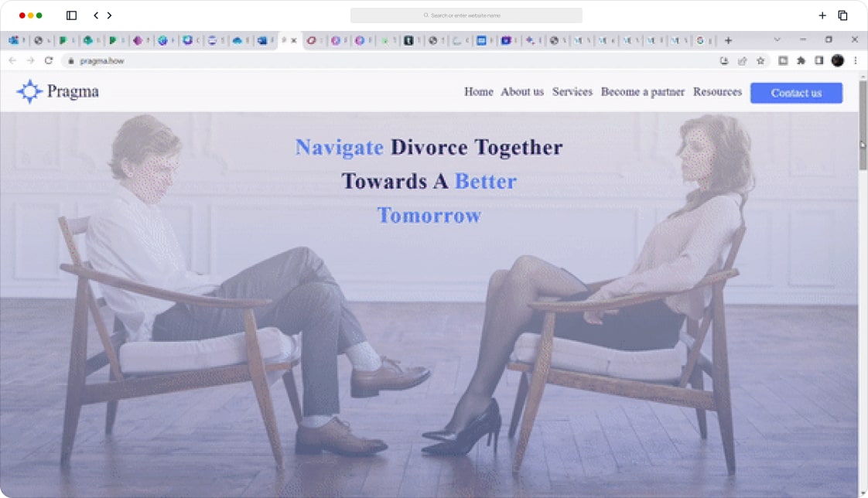Screen dimensions: 868x498
Task: Click the install app icon in address bar
Action: pyautogui.click(x=724, y=60)
